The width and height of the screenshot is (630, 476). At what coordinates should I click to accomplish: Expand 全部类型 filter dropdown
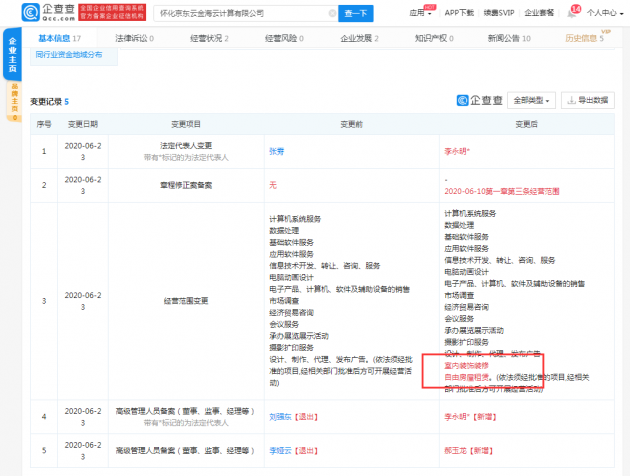pos(531,100)
